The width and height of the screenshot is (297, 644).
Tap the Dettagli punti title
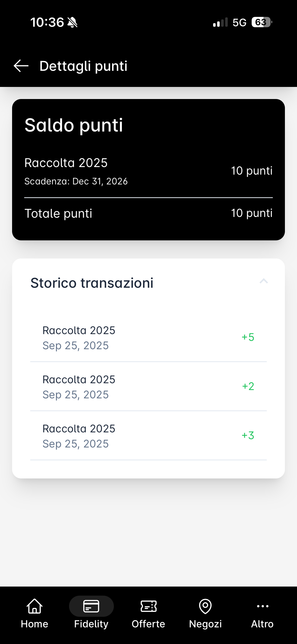[83, 66]
